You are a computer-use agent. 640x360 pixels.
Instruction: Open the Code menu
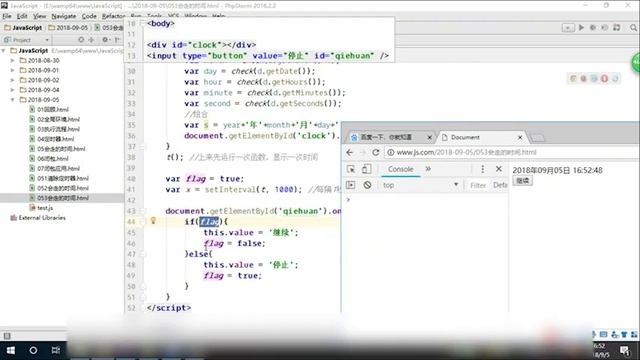(89, 16)
